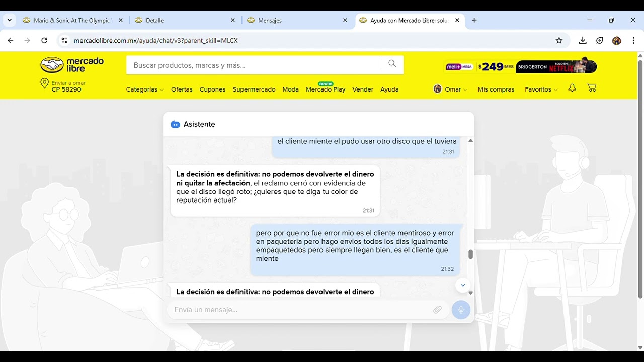644x362 pixels.
Task: Click the browser address bar URL
Action: tap(156, 40)
